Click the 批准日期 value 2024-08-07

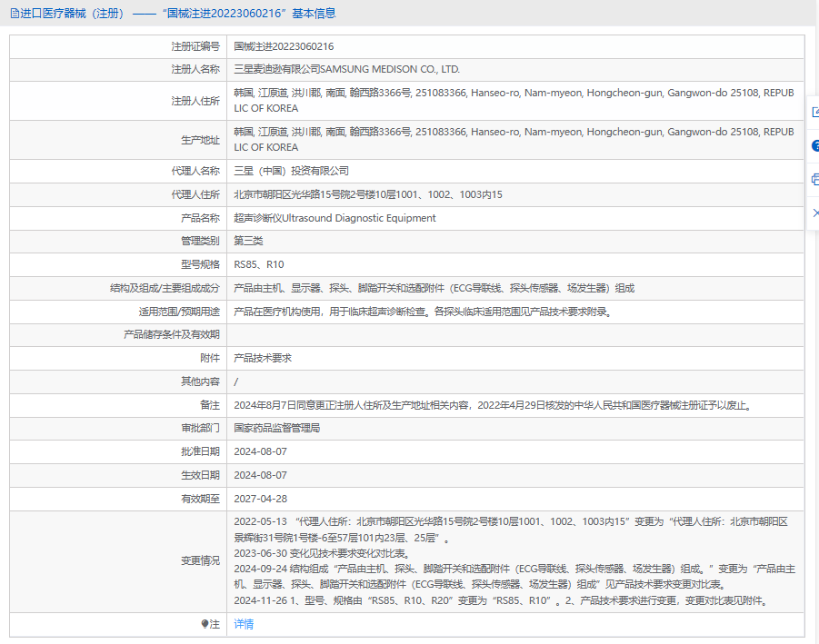coord(260,451)
